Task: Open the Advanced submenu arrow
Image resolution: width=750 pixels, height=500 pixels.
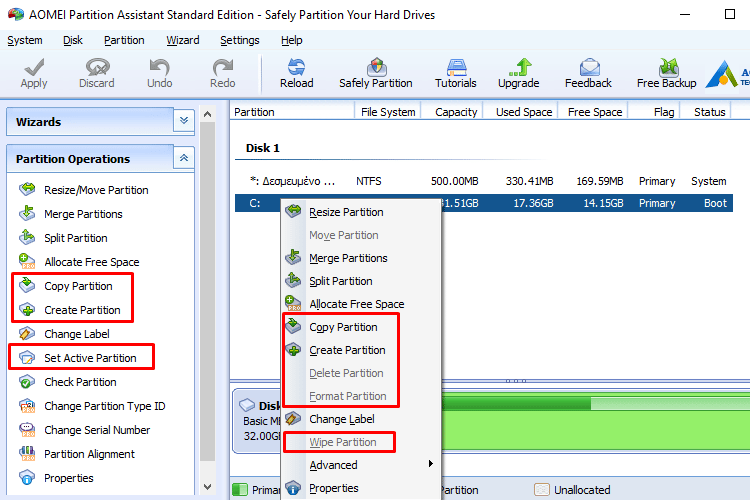Action: click(430, 464)
